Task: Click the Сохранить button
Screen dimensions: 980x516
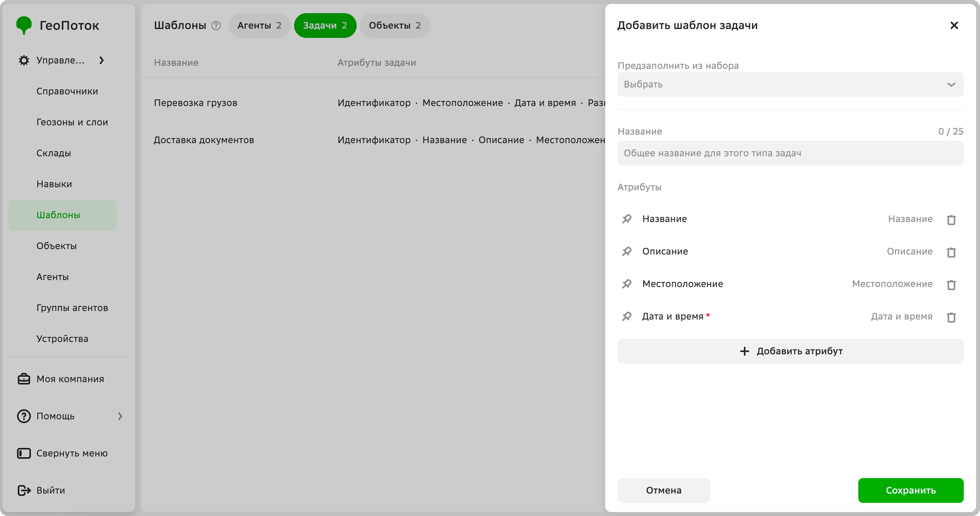Action: [911, 490]
